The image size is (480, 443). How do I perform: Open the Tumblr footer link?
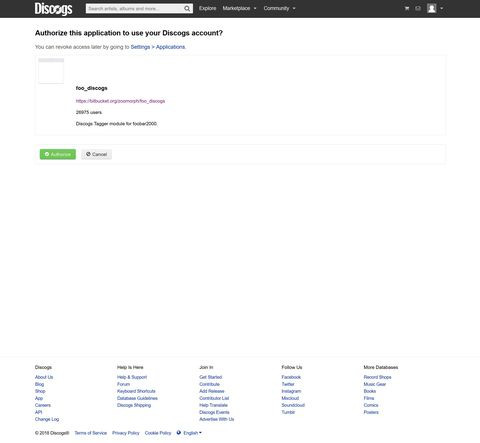point(288,412)
